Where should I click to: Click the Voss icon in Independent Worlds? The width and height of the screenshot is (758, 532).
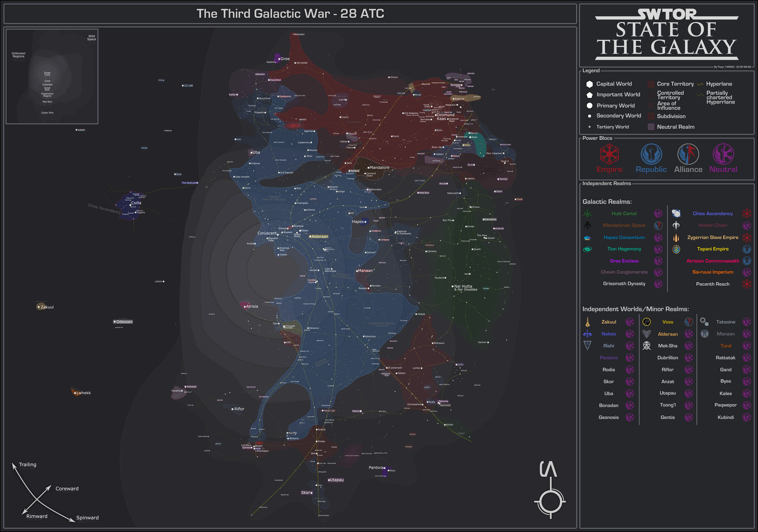point(646,322)
